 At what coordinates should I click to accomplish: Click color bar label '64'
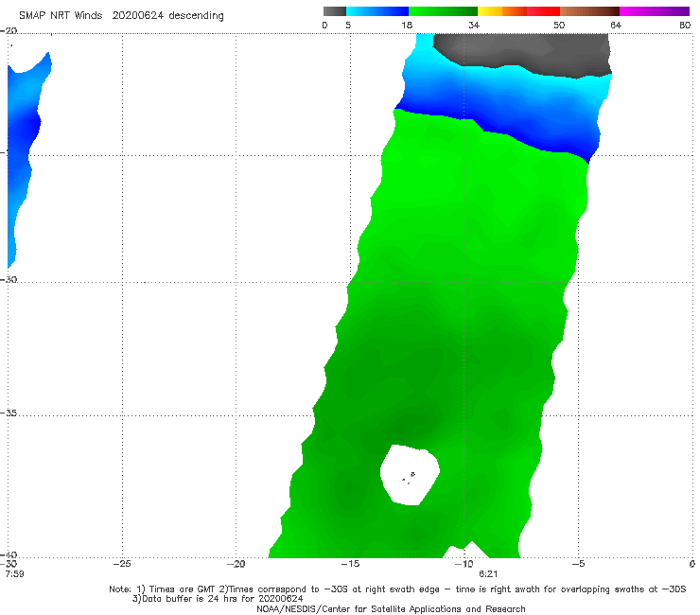(x=616, y=26)
